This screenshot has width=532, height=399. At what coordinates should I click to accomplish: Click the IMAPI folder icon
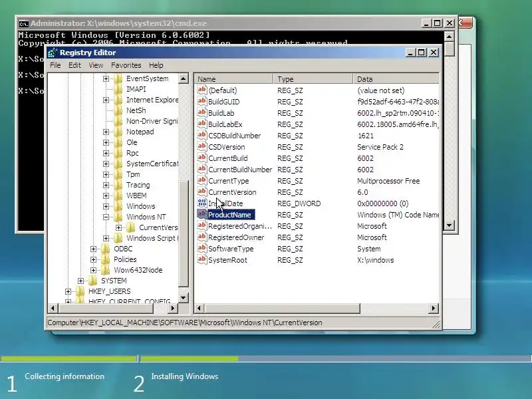118,89
